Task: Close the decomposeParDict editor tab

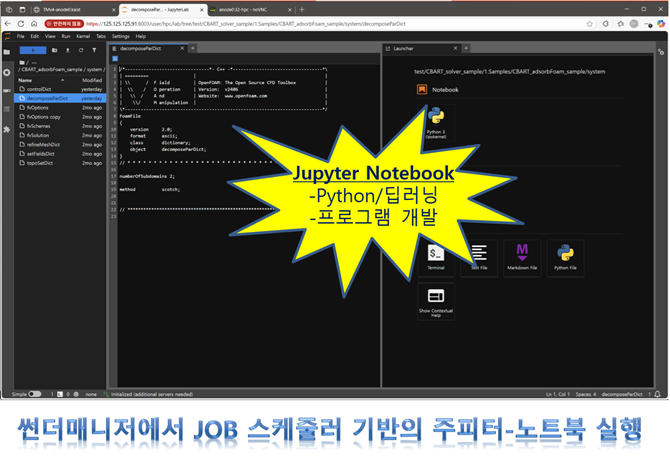Action: [182, 48]
